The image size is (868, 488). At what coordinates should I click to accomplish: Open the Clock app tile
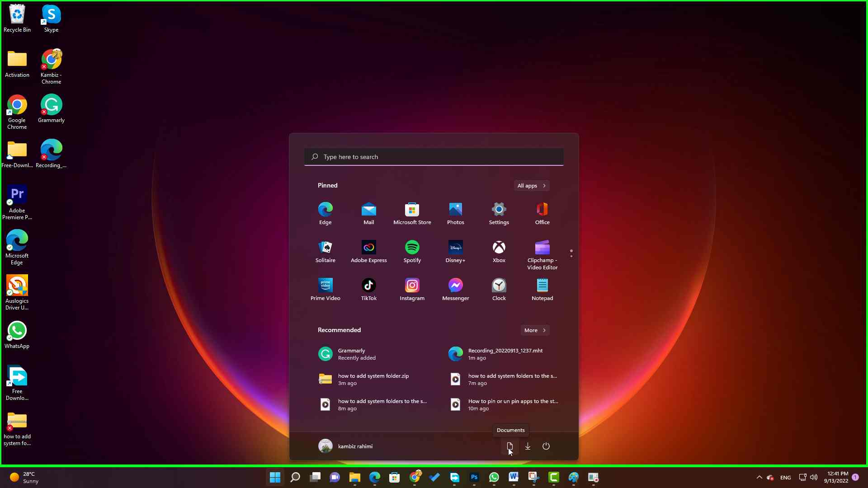click(499, 290)
